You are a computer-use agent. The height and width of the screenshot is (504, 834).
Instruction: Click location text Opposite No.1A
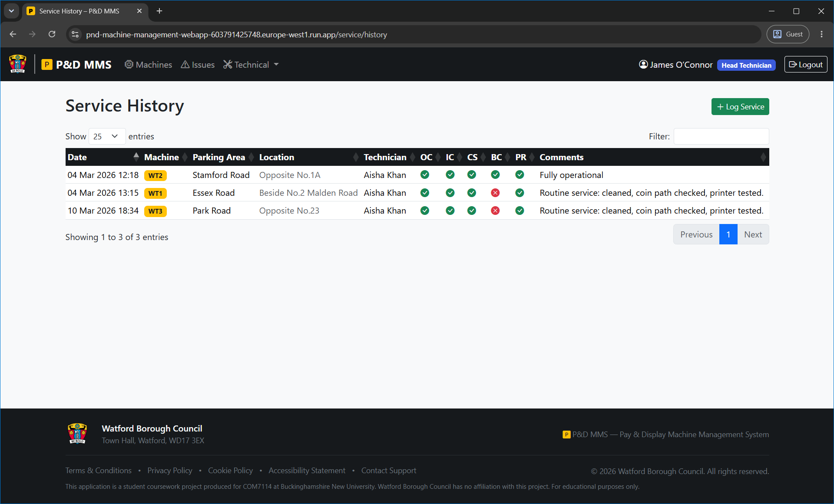click(x=290, y=175)
